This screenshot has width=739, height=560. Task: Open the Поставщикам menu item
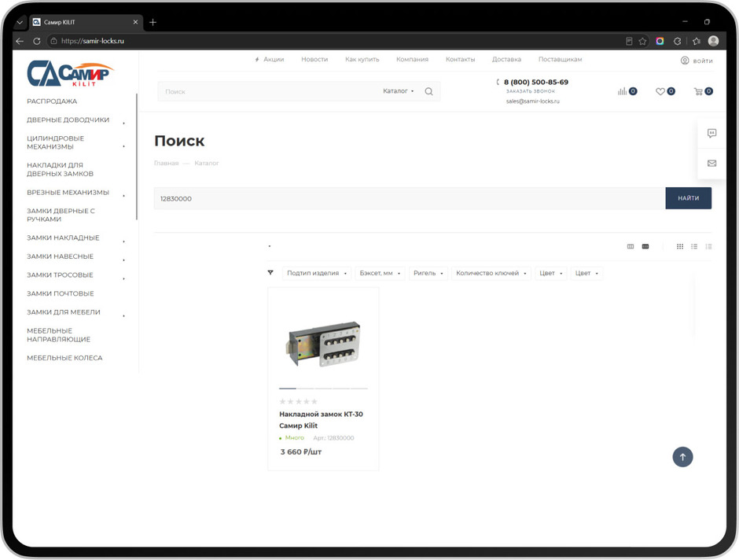(561, 60)
